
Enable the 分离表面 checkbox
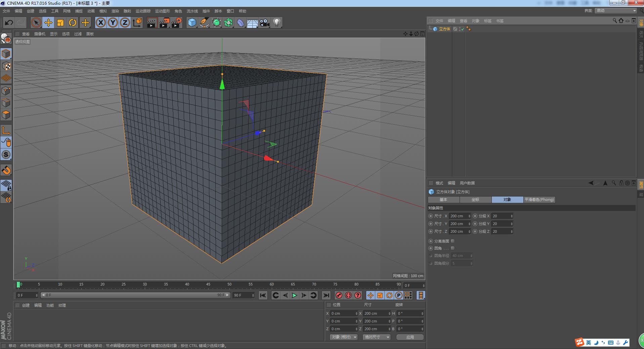pos(453,241)
